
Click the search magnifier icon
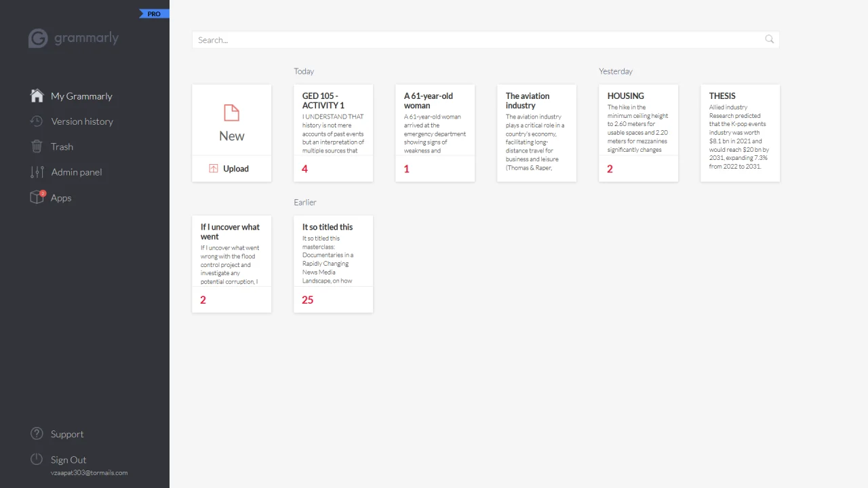(769, 39)
